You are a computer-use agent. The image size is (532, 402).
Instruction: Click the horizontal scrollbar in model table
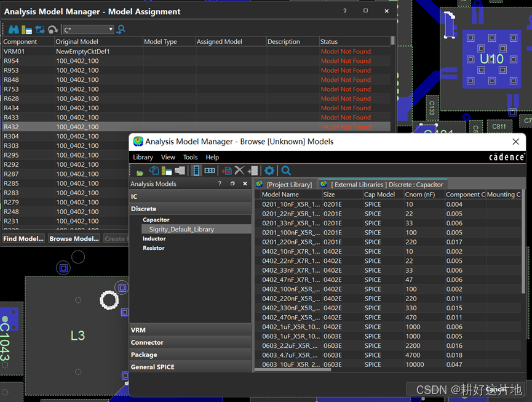point(293,370)
